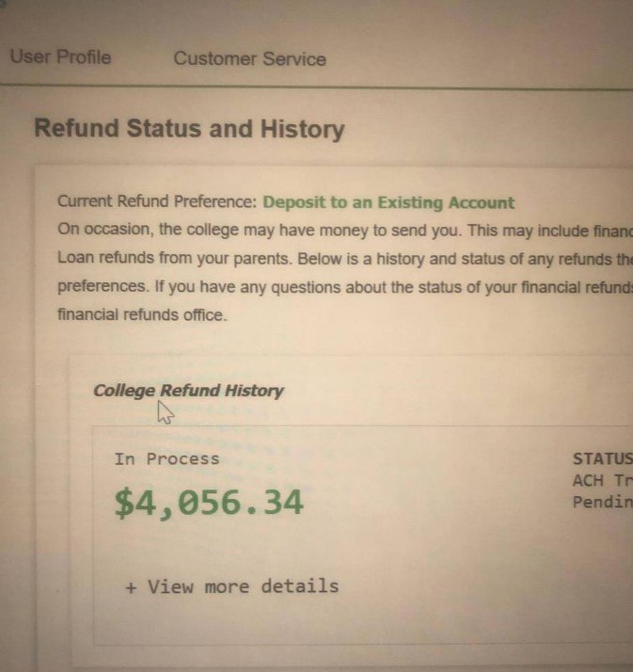Expand View more details for the refund

click(243, 586)
